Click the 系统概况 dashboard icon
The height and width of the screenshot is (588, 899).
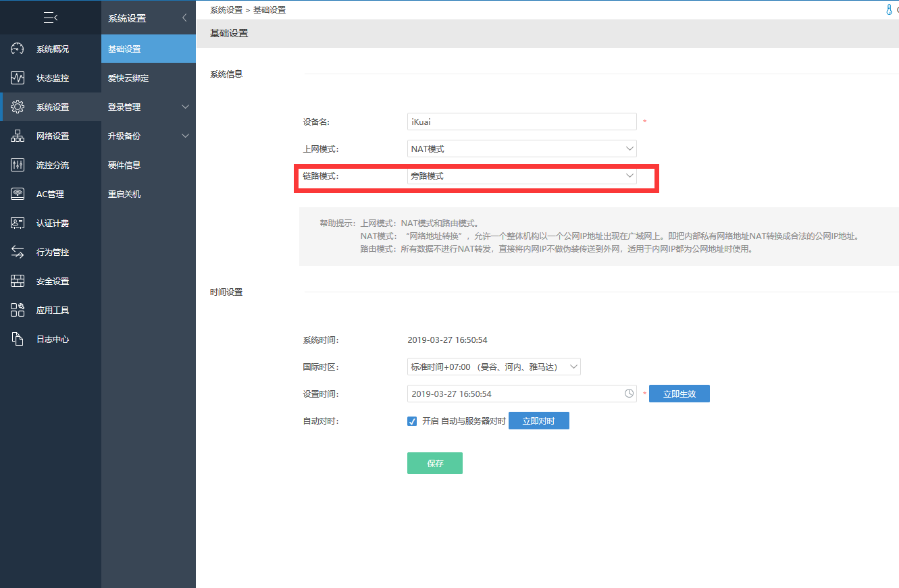[x=18, y=49]
